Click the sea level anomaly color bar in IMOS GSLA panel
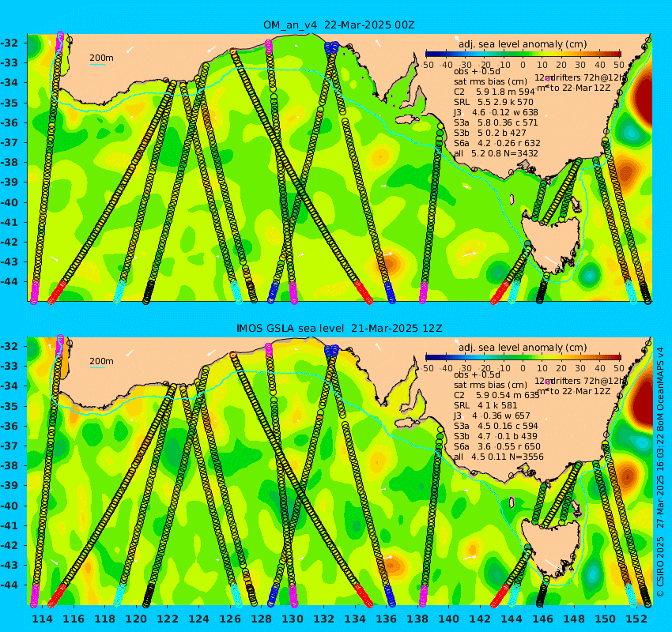Viewport: 672px width, 632px height. coord(523,357)
